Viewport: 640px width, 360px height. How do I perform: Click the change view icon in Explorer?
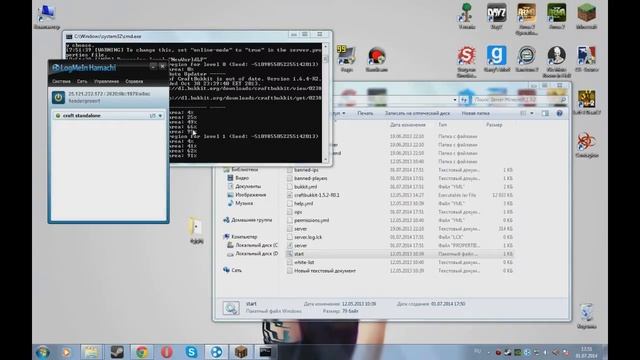point(523,113)
